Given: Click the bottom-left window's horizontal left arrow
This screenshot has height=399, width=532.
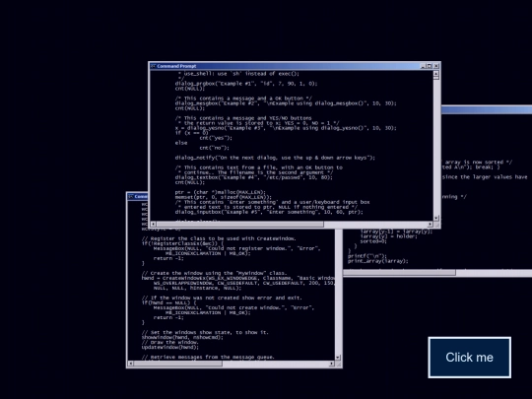Looking at the screenshot, I should point(131,364).
